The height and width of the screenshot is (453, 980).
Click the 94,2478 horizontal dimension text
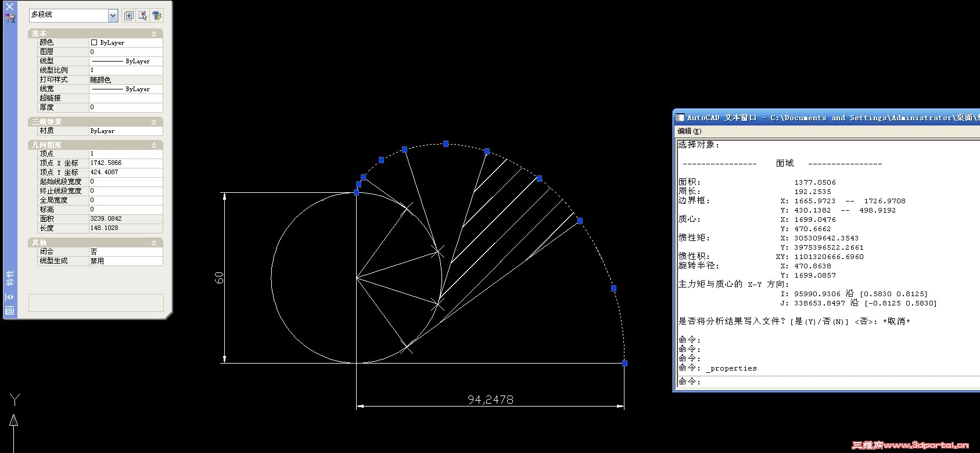tap(490, 400)
